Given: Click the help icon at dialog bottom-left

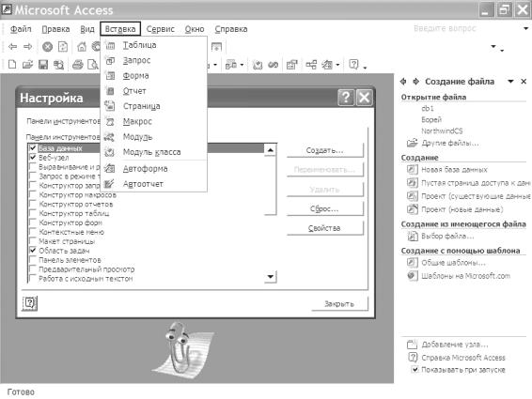Looking at the screenshot, I should 29,302.
